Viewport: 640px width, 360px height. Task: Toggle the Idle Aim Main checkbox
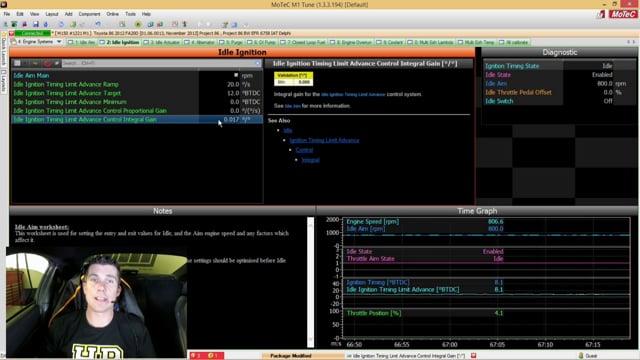click(x=236, y=75)
